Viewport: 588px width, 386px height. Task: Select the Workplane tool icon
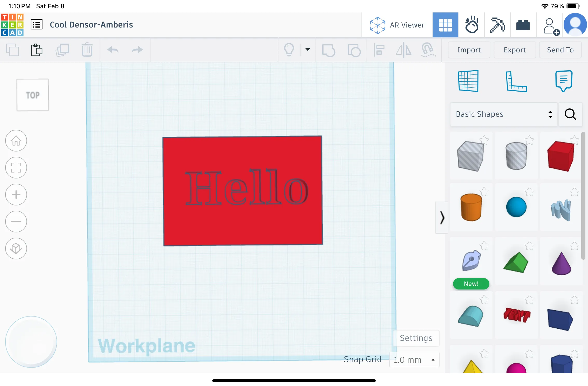click(468, 81)
